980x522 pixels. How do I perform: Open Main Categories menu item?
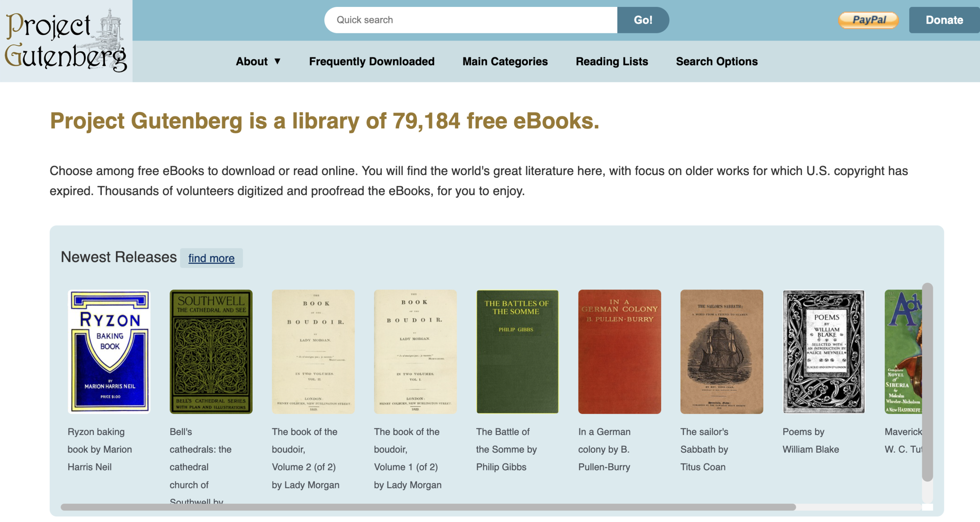(x=505, y=61)
